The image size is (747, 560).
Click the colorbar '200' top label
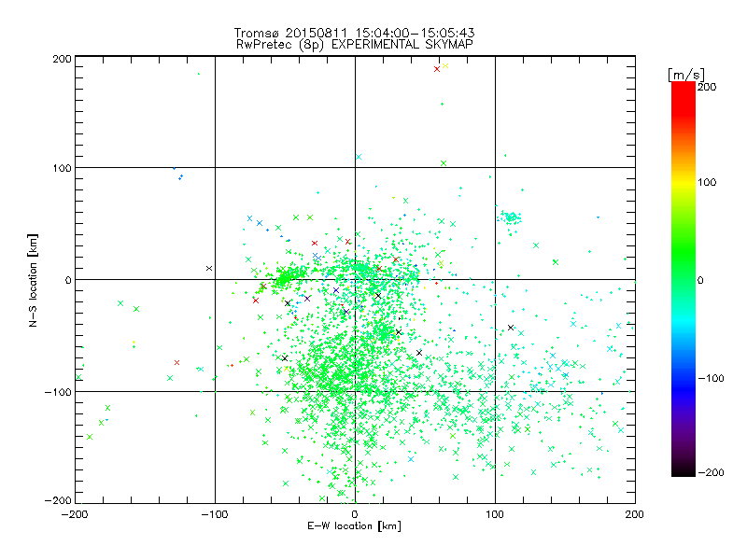click(x=708, y=87)
